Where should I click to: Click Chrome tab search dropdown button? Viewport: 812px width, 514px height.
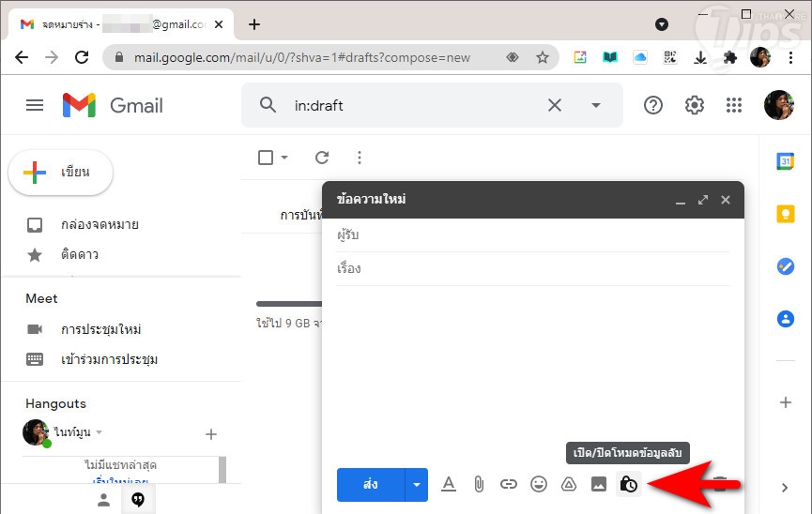coord(661,24)
